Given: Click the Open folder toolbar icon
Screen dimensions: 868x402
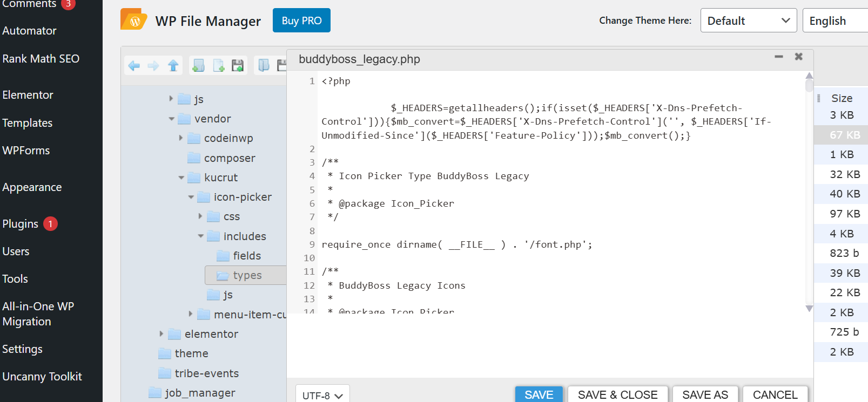Looking at the screenshot, I should 264,66.
